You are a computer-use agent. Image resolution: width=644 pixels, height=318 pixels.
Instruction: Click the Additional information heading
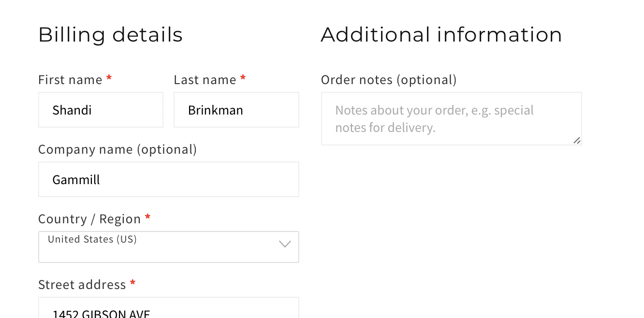(441, 35)
